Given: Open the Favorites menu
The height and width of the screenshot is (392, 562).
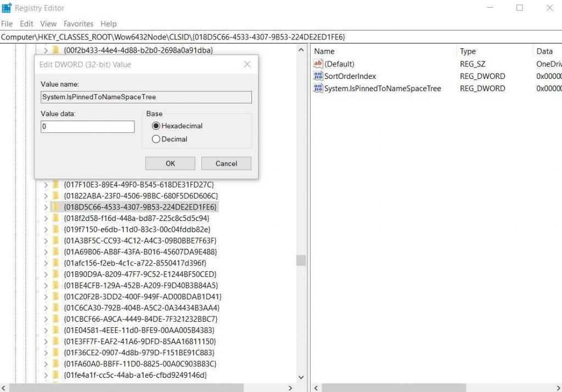Looking at the screenshot, I should coord(78,24).
